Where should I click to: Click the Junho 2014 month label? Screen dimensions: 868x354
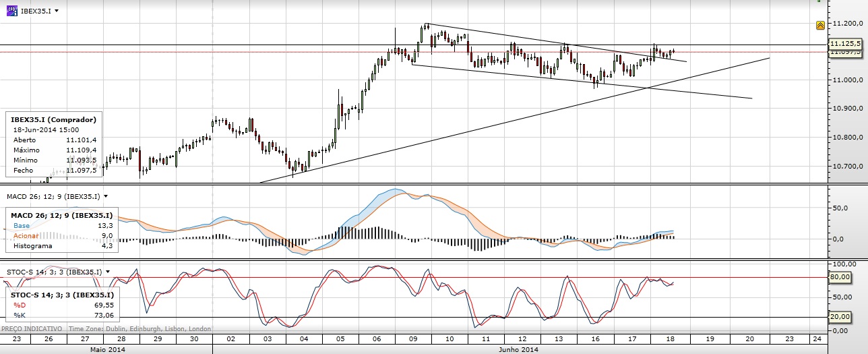517,349
